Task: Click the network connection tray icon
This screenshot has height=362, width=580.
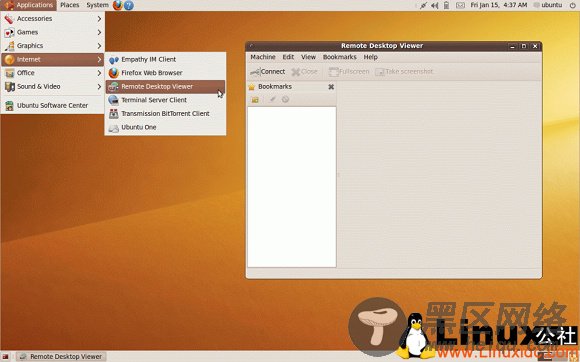Action: 424,5
